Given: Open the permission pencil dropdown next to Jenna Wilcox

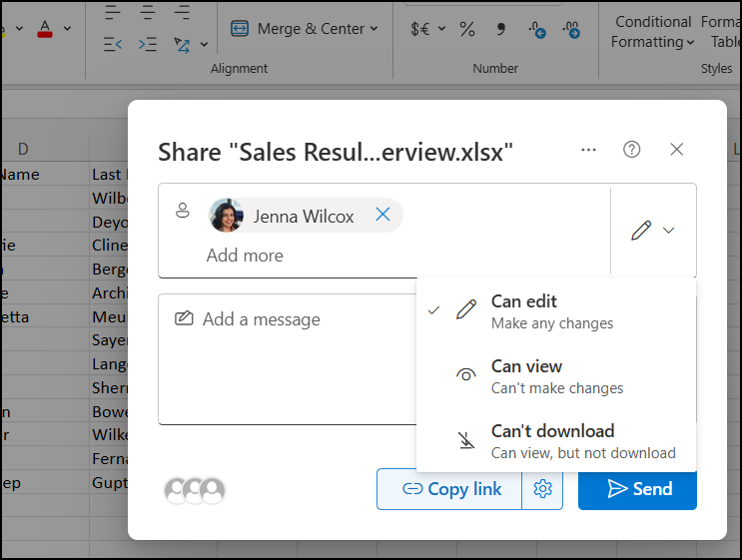Looking at the screenshot, I should [x=653, y=231].
